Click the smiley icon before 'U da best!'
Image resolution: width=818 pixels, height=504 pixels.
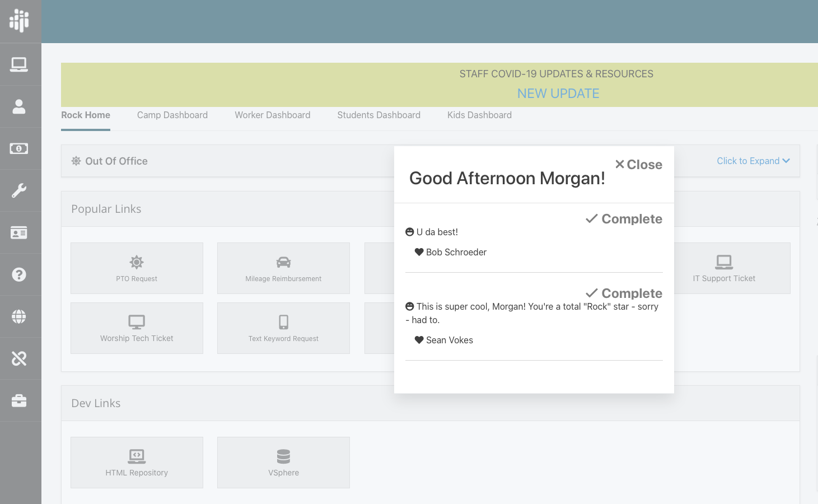click(409, 232)
